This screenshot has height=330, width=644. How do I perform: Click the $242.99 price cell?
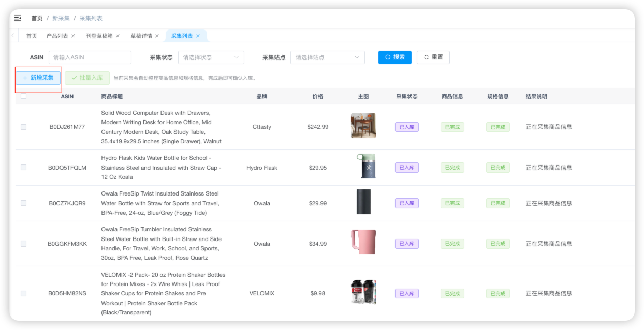tap(318, 127)
